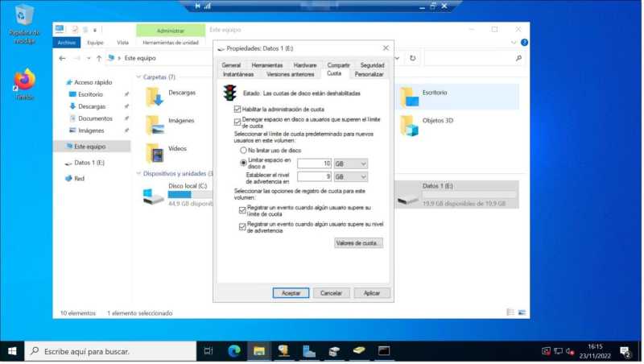Open the Vídeos folder icon
644x364 pixels.
coord(155,153)
